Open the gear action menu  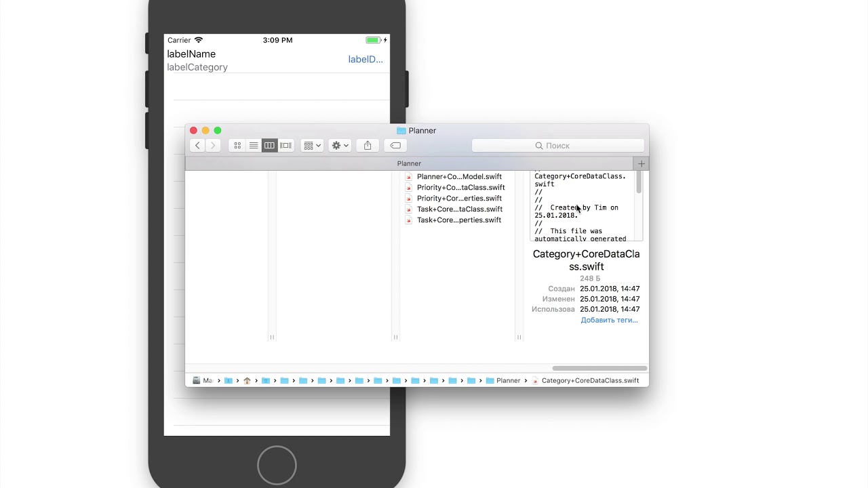pos(340,146)
